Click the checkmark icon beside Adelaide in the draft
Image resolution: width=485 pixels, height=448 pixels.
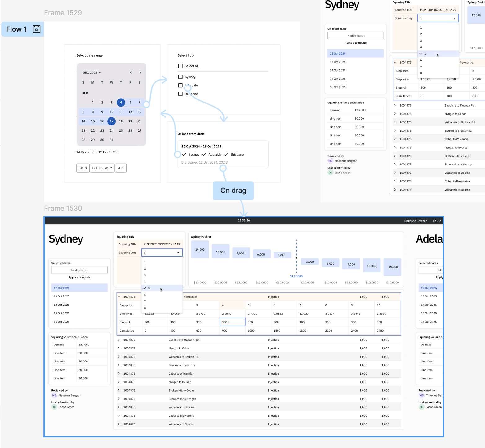tap(204, 154)
